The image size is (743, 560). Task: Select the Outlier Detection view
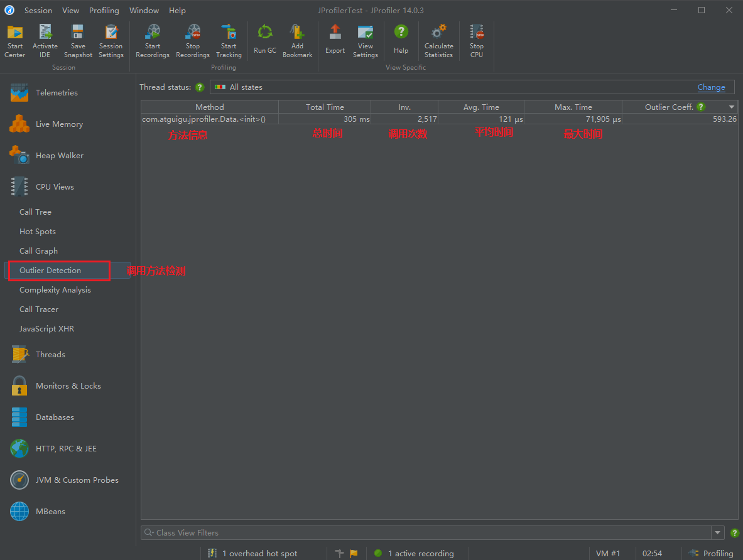click(x=67, y=270)
